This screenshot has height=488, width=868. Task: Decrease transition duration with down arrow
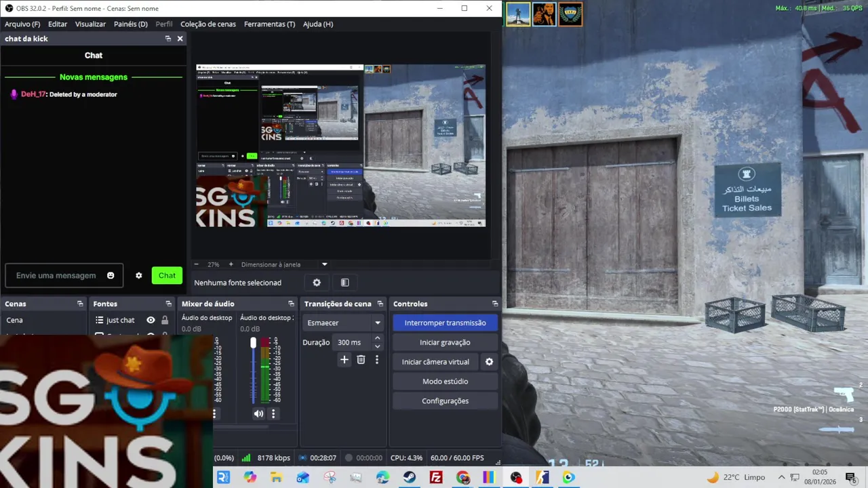pyautogui.click(x=377, y=346)
